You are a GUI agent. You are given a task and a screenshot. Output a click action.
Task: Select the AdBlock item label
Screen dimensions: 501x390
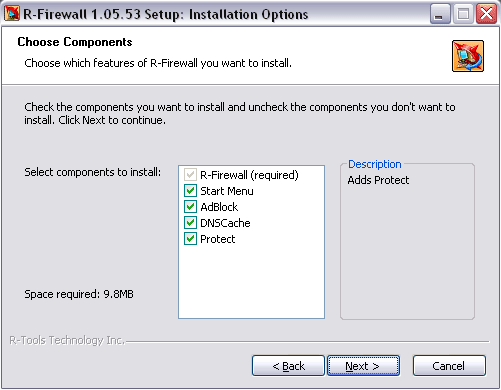[x=219, y=207]
